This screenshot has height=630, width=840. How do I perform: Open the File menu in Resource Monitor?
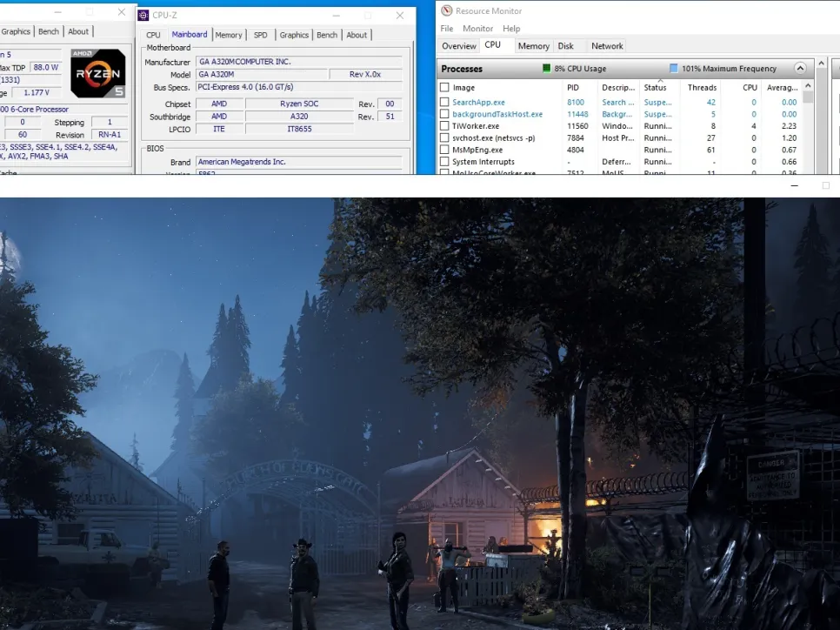pyautogui.click(x=447, y=29)
